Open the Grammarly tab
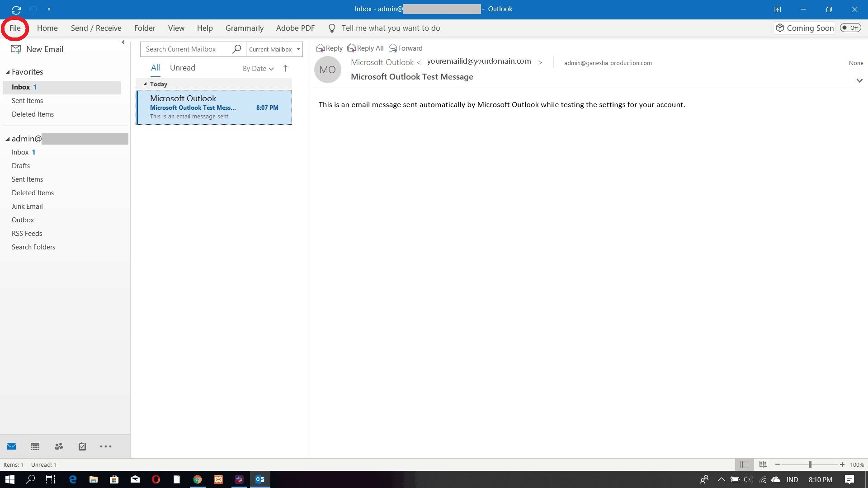This screenshot has height=488, width=868. (245, 28)
